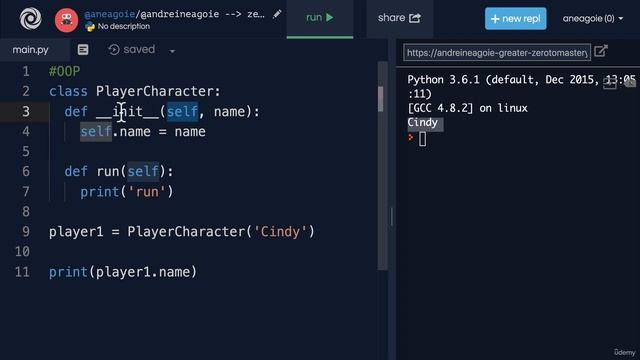The width and height of the screenshot is (640, 360).
Task: Click line number 3 in gutter
Action: pos(26,111)
